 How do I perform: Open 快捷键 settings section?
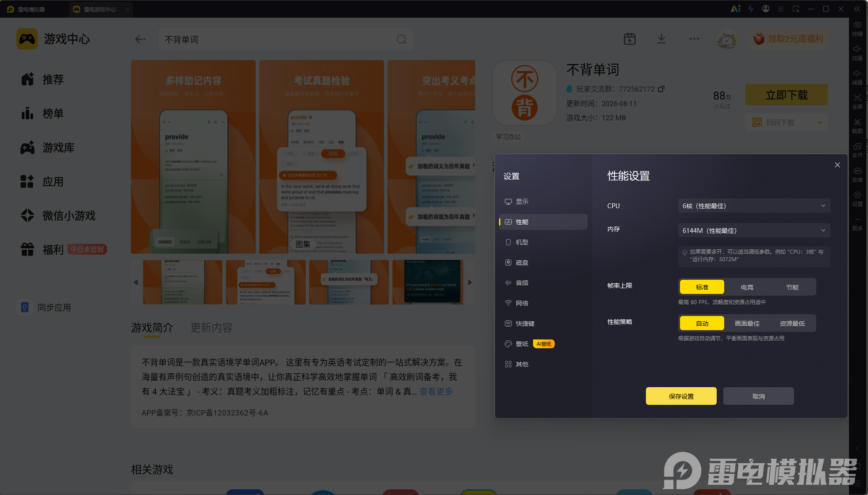click(x=543, y=324)
